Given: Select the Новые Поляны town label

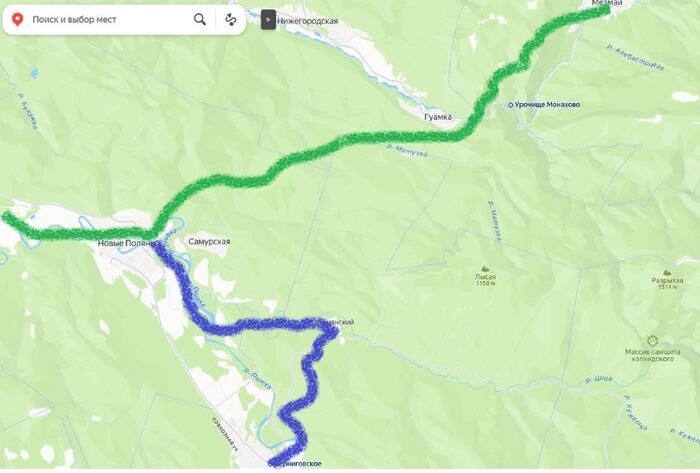Looking at the screenshot, I should click(x=128, y=243).
